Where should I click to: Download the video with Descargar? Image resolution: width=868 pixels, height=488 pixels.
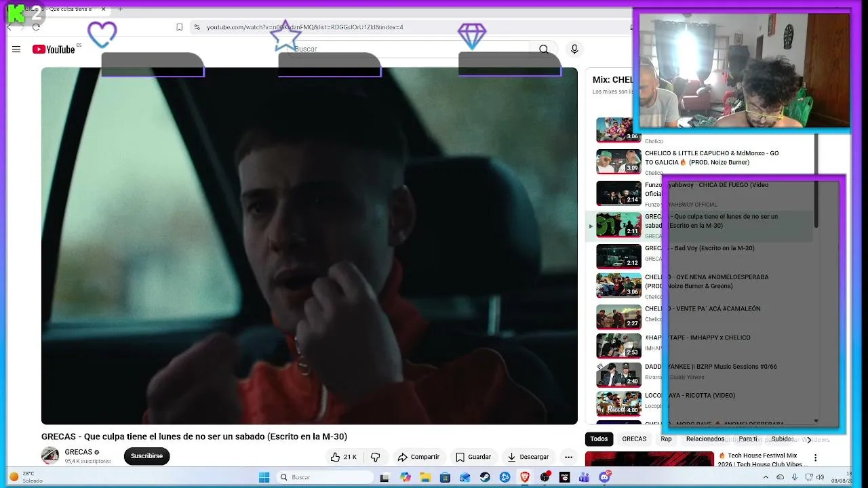pyautogui.click(x=528, y=457)
